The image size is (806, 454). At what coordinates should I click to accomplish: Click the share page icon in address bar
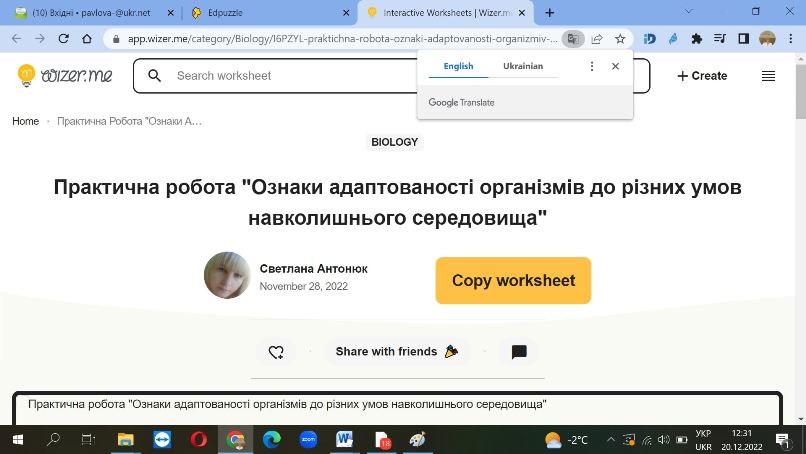click(x=597, y=39)
